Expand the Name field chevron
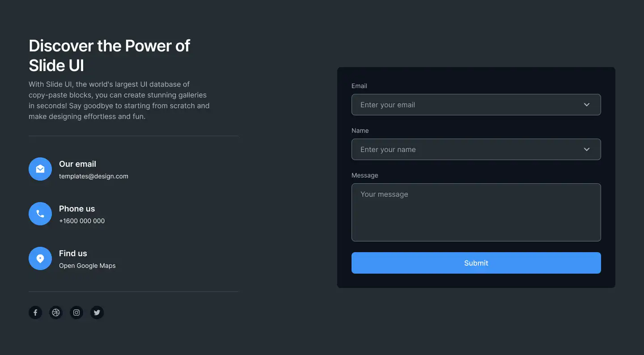 pos(587,149)
